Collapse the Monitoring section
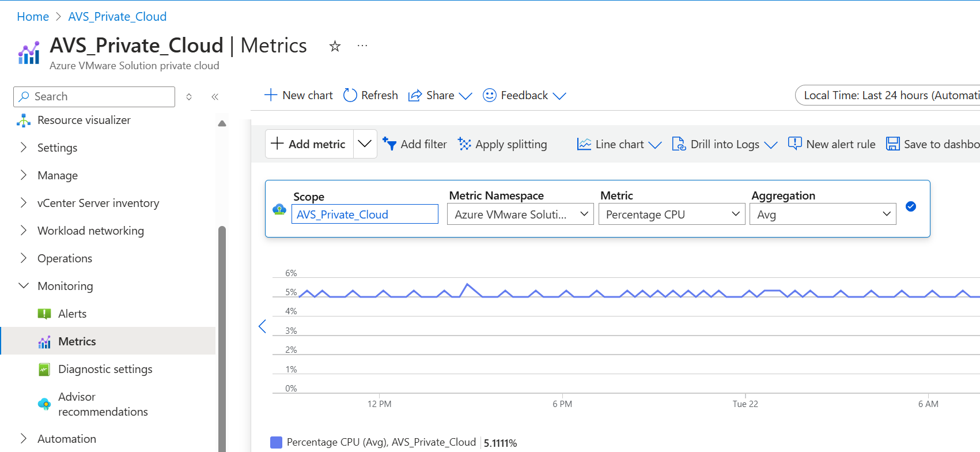This screenshot has width=980, height=452. click(x=24, y=286)
